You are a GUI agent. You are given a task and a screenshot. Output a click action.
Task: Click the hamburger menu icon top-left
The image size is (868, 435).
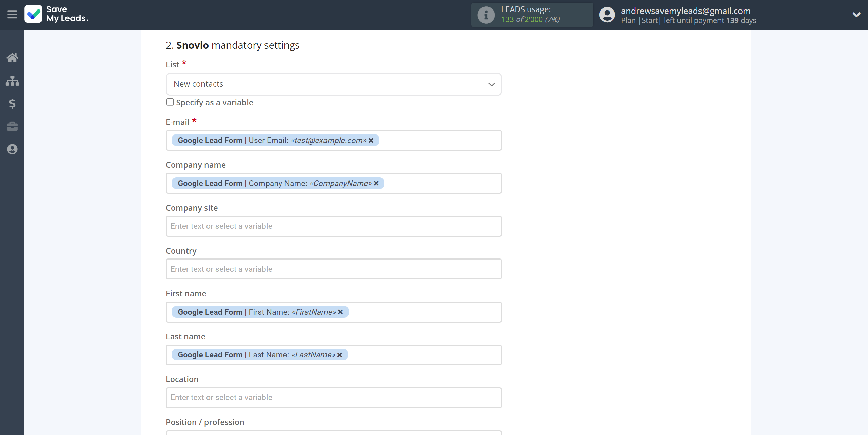12,14
